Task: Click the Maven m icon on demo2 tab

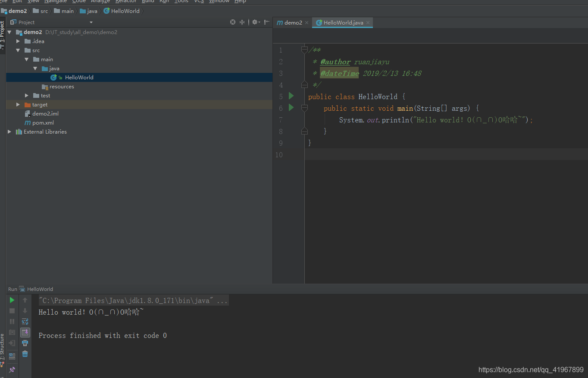Action: coord(280,22)
